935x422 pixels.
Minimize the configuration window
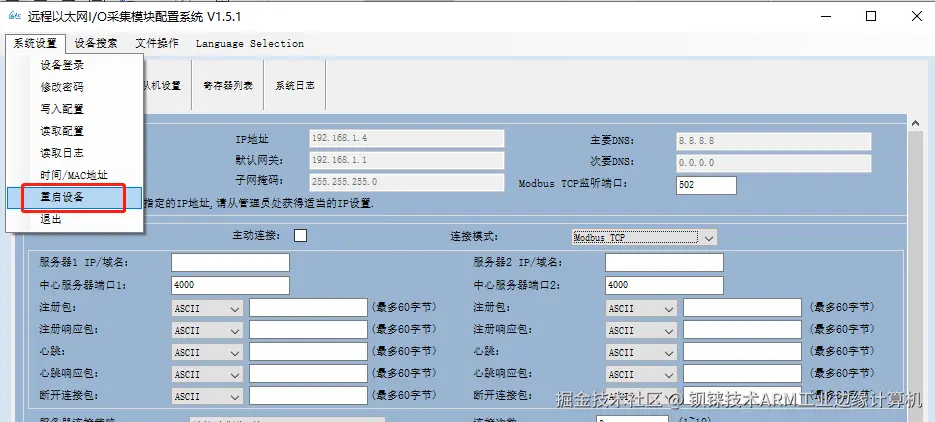point(825,16)
